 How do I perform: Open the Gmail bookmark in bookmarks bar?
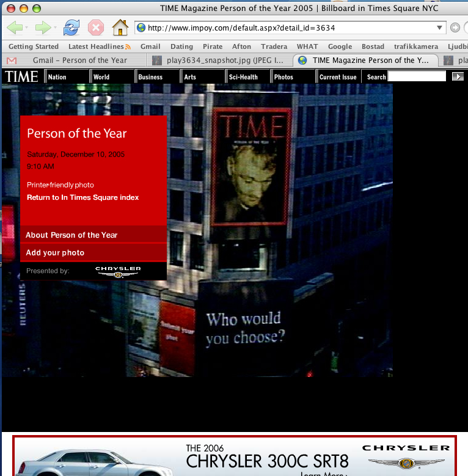(x=150, y=46)
